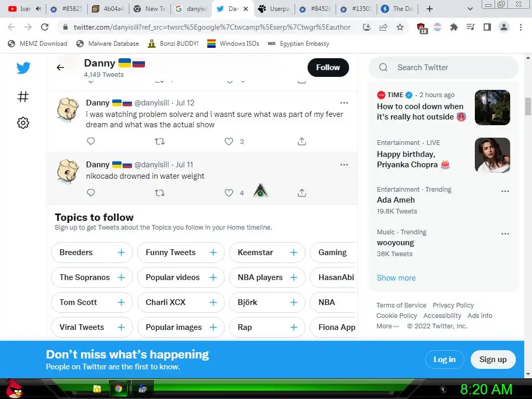Click the 8:20 AM taskbar clock
This screenshot has height=399, width=532.
(486, 389)
